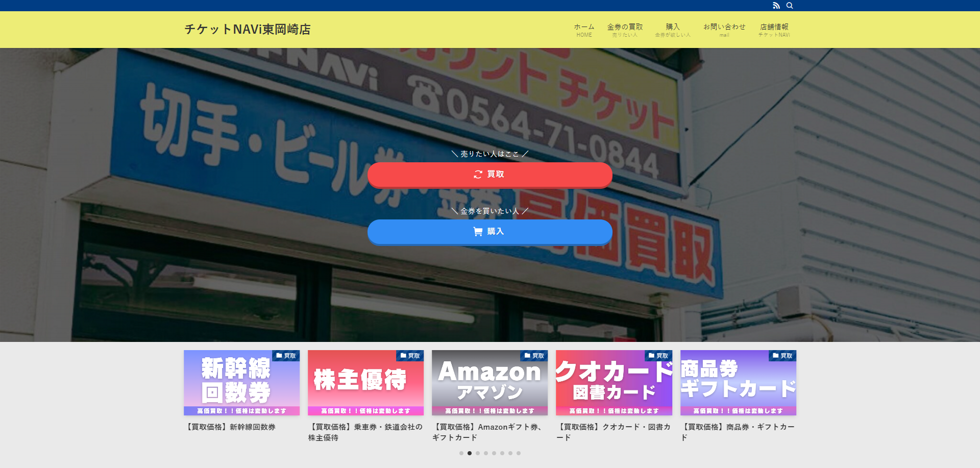This screenshot has height=468, width=980.
Task: Open the RSS feed icon
Action: (776, 6)
